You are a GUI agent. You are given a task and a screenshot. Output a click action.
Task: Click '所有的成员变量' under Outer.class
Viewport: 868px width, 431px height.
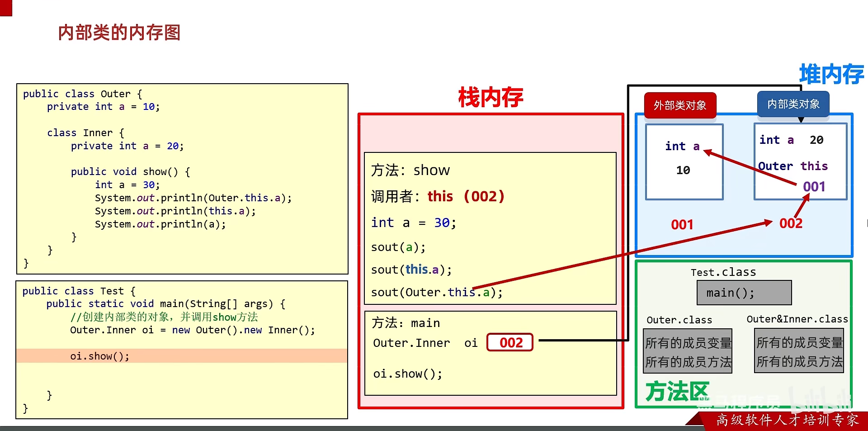(689, 343)
